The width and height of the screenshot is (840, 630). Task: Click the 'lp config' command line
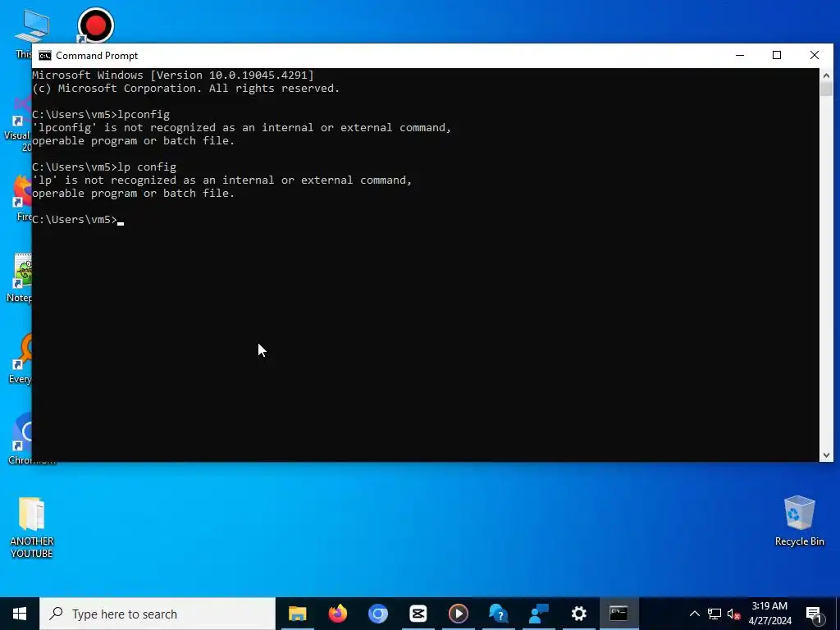[x=104, y=167]
